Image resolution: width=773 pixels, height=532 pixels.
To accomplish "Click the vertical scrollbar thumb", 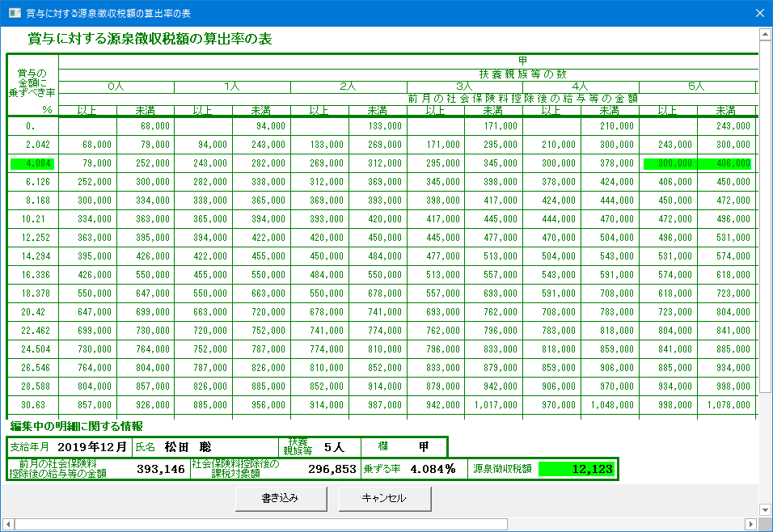I will (765, 217).
